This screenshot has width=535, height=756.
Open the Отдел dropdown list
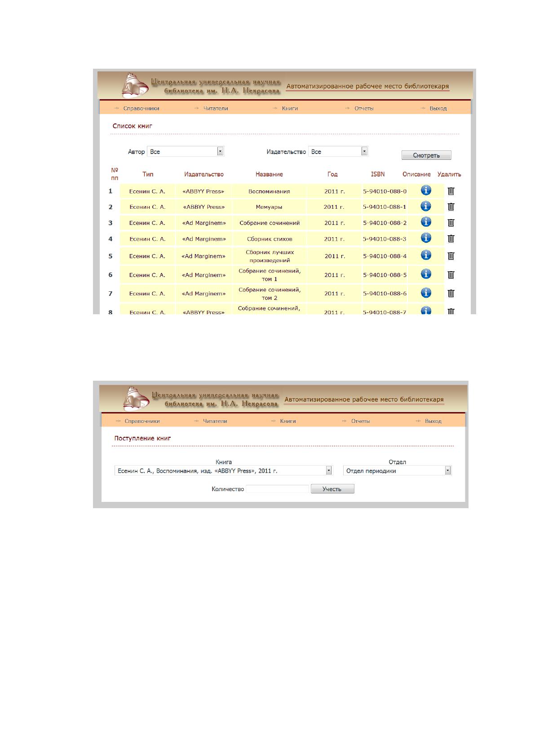tap(447, 470)
